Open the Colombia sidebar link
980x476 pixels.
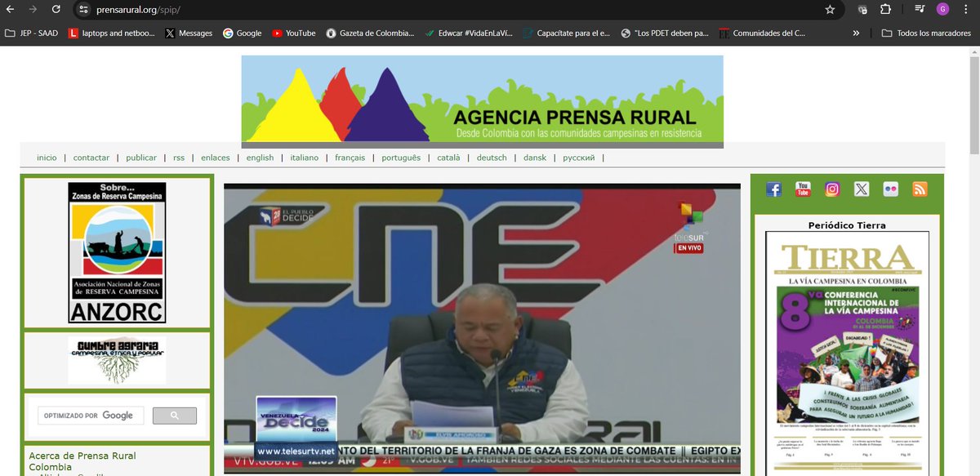pos(51,467)
